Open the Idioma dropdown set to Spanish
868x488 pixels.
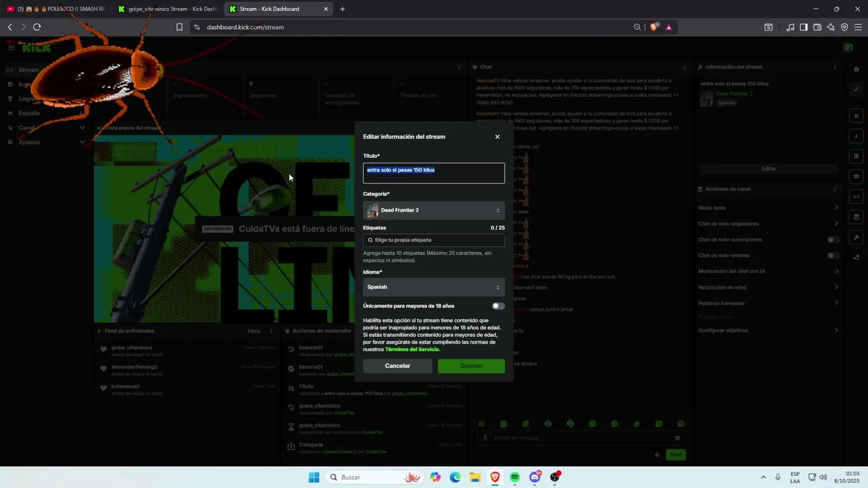[434, 287]
